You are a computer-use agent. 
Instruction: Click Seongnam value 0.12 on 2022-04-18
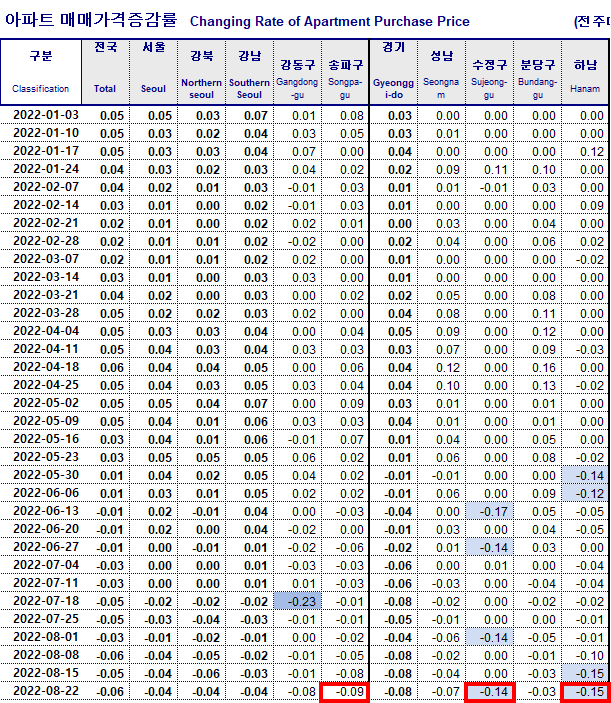click(442, 367)
